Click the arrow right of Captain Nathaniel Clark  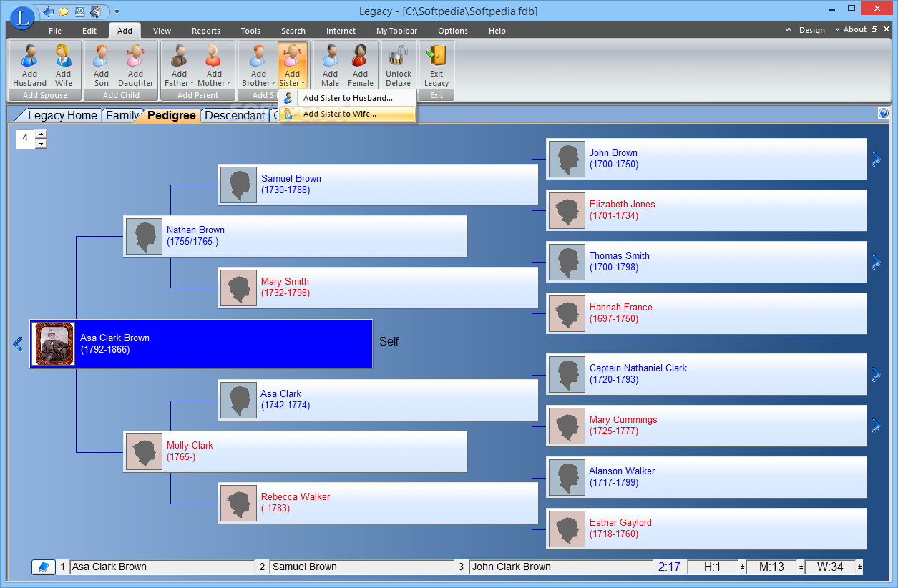tap(876, 375)
